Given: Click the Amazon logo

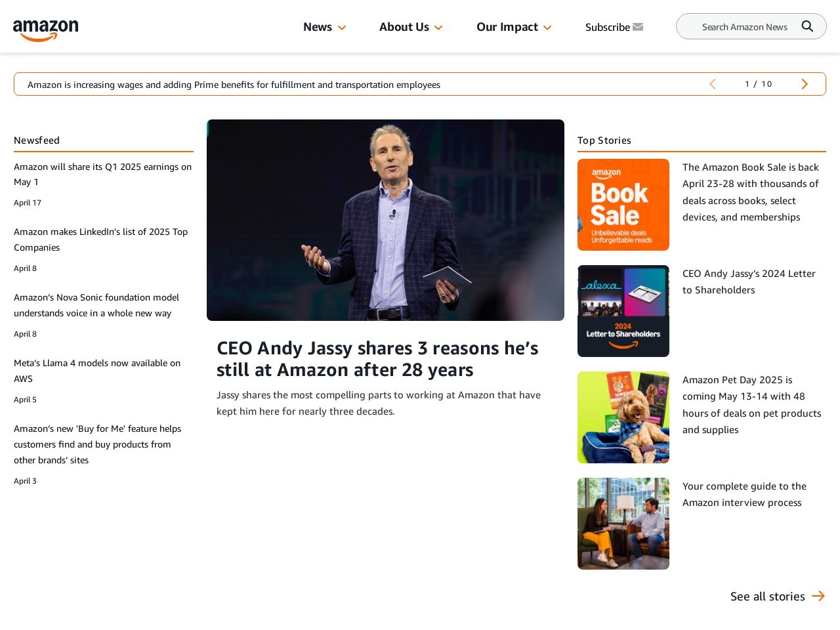Looking at the screenshot, I should (45, 30).
